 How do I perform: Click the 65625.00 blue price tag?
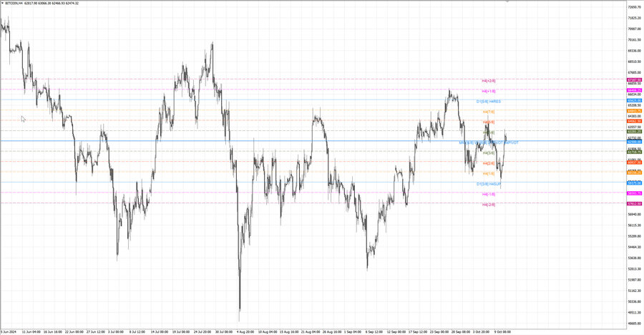click(635, 101)
